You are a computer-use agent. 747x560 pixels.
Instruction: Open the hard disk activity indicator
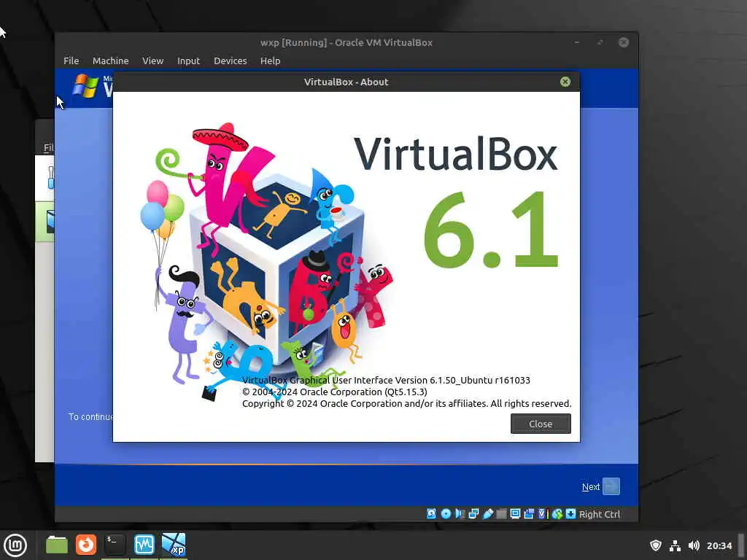click(432, 514)
